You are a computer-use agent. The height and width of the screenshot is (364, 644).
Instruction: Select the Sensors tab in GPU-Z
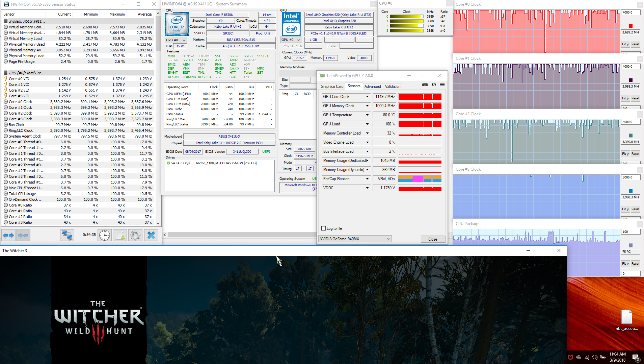point(354,86)
